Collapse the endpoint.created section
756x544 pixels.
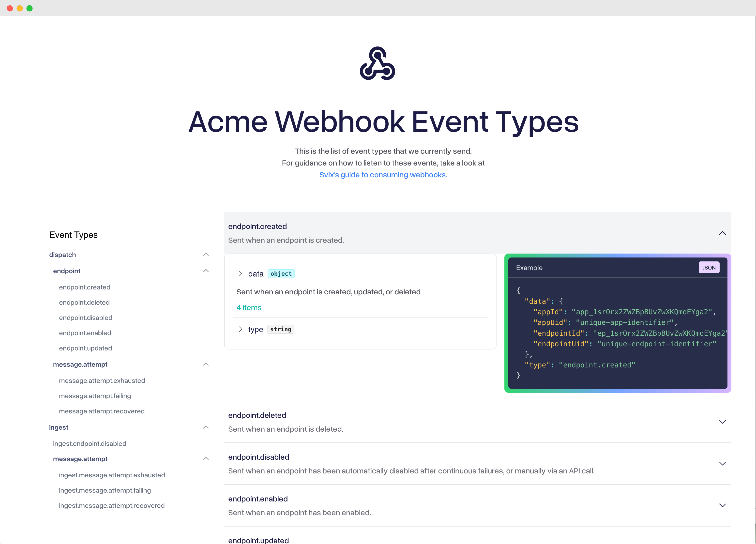click(722, 233)
